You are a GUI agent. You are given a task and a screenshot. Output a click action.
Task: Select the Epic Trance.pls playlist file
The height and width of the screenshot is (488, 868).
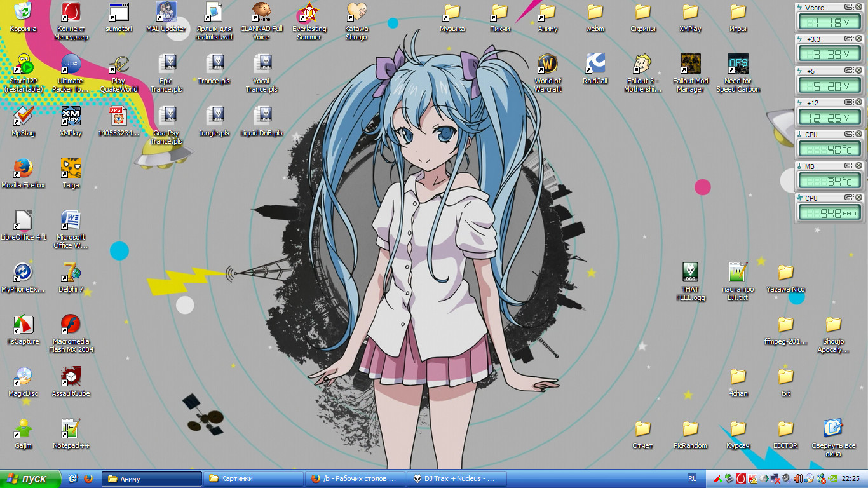pos(166,73)
